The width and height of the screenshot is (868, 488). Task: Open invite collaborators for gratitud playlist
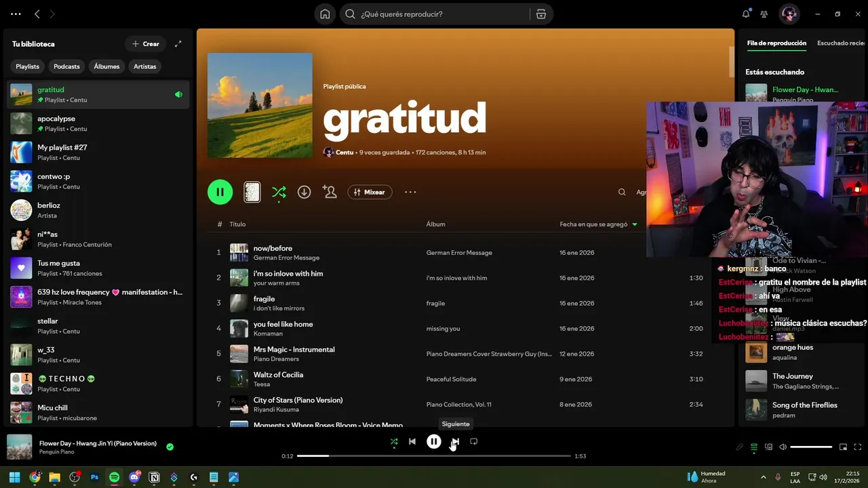point(330,192)
